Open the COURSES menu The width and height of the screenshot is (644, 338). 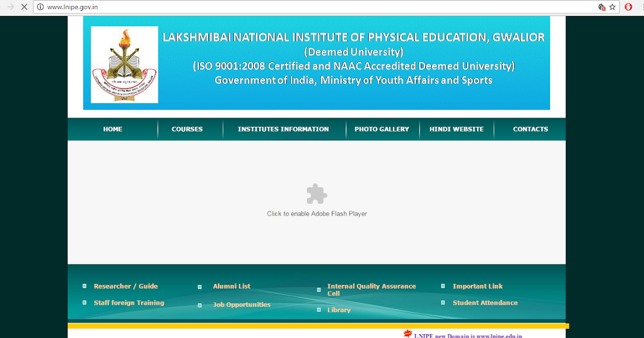pos(187,129)
